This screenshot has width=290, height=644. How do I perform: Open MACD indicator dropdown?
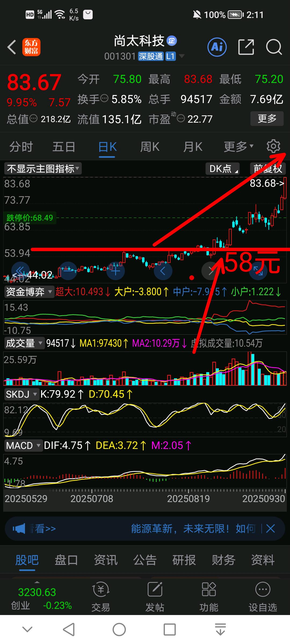coord(23,445)
